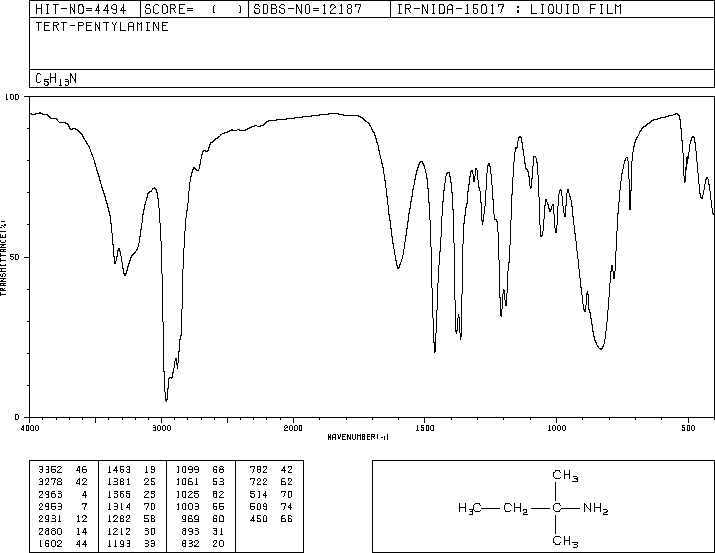This screenshot has height=553, width=715.
Task: Click the top CH3 group in structure
Action: pos(565,475)
